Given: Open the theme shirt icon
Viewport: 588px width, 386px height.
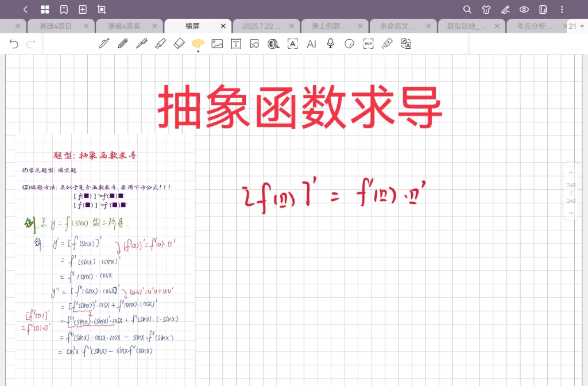Looking at the screenshot, I should 486,9.
